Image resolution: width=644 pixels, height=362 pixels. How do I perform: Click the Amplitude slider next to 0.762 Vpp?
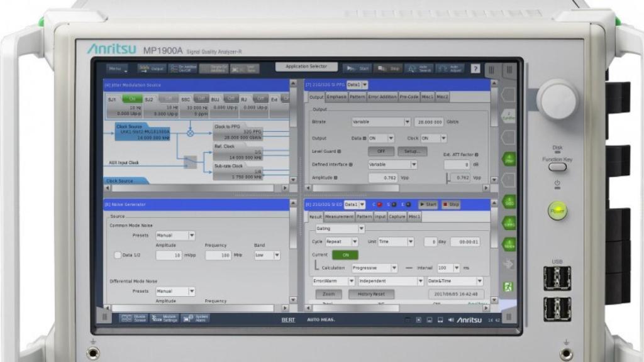pos(448,179)
